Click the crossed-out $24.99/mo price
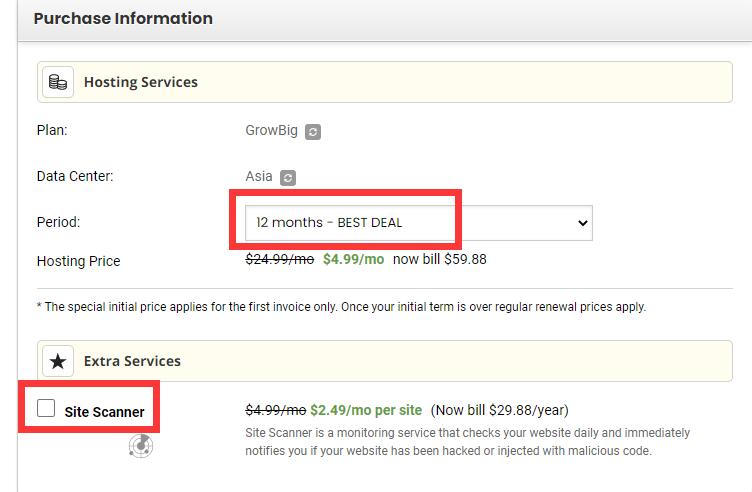This screenshot has width=752, height=492. point(280,260)
